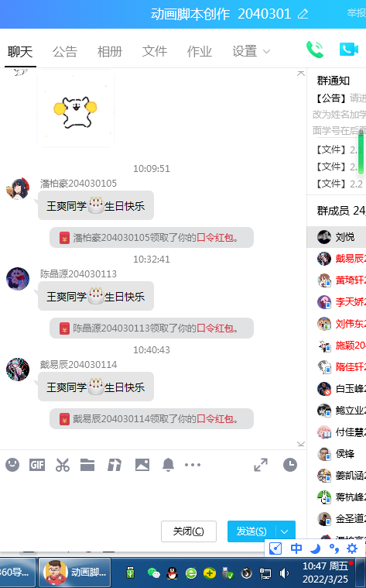This screenshot has width=366, height=588.
Task: Send a file via folder icon
Action: coord(87,465)
